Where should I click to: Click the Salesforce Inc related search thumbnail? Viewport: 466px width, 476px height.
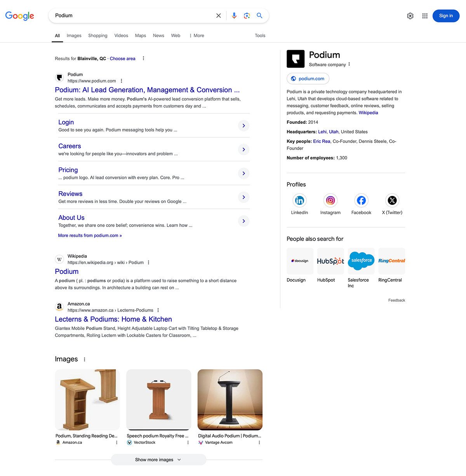[x=361, y=261]
